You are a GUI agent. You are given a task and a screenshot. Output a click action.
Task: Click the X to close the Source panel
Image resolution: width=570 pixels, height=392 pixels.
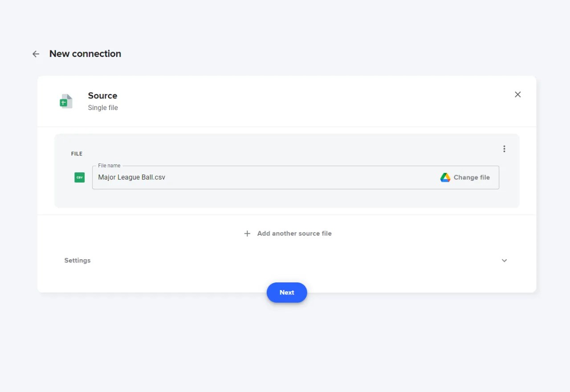coord(517,94)
